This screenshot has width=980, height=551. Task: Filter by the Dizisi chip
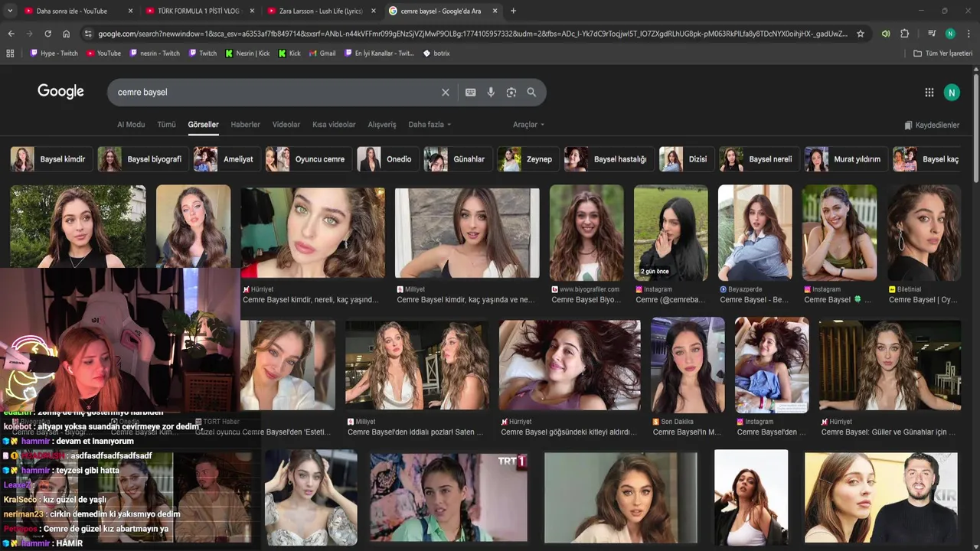coord(687,159)
